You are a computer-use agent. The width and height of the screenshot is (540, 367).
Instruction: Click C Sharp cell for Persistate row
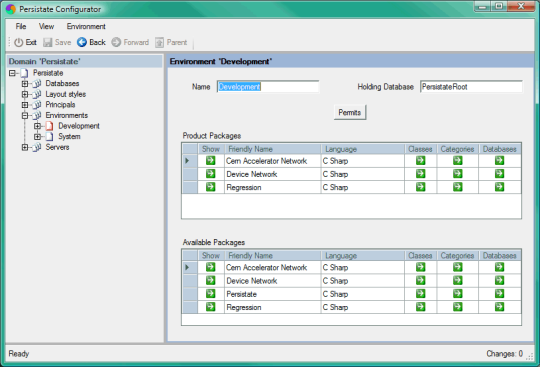tap(363, 294)
